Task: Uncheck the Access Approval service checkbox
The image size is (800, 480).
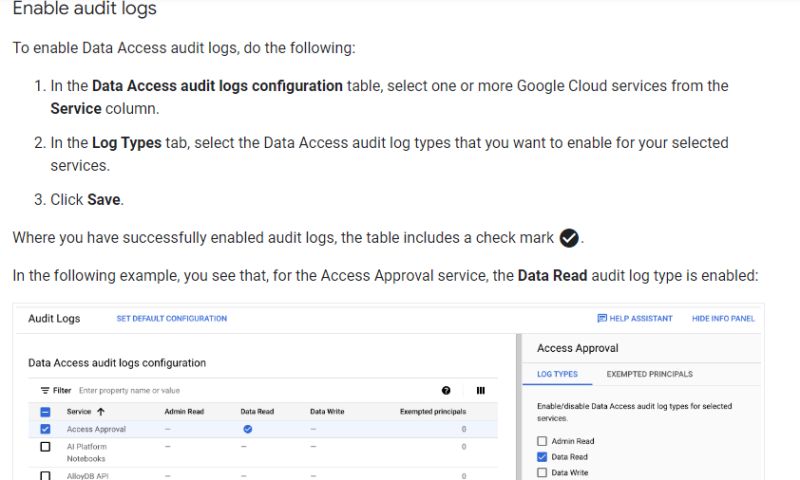Action: (x=45, y=429)
